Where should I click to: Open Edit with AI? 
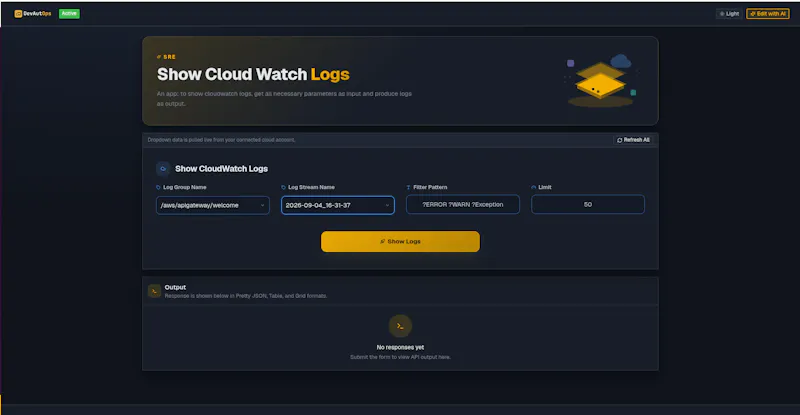click(x=768, y=14)
